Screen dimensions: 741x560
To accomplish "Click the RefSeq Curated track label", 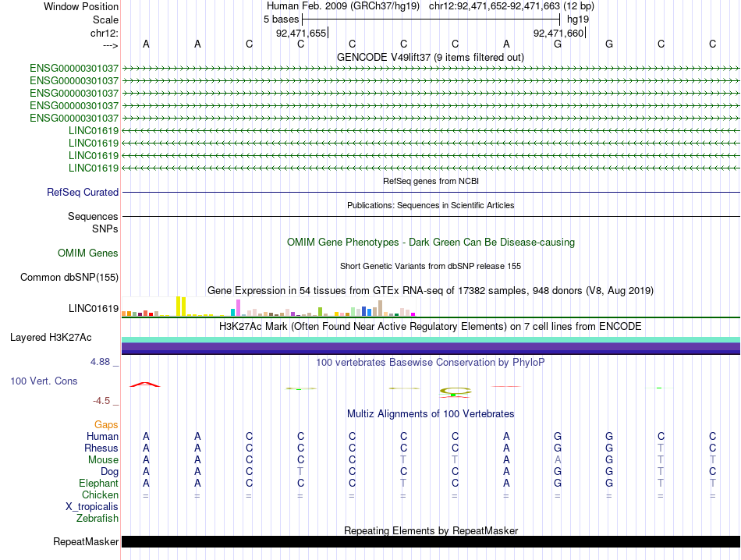I will (83, 193).
